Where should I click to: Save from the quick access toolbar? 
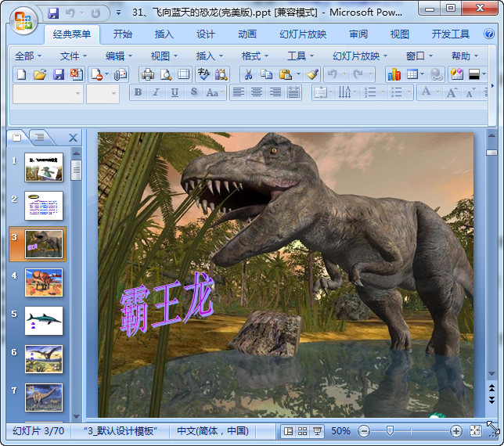tap(53, 13)
